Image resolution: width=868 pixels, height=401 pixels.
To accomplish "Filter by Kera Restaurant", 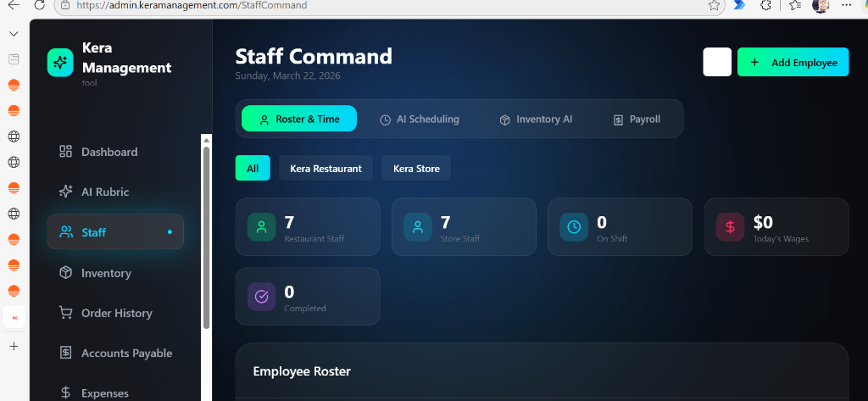I will click(326, 168).
